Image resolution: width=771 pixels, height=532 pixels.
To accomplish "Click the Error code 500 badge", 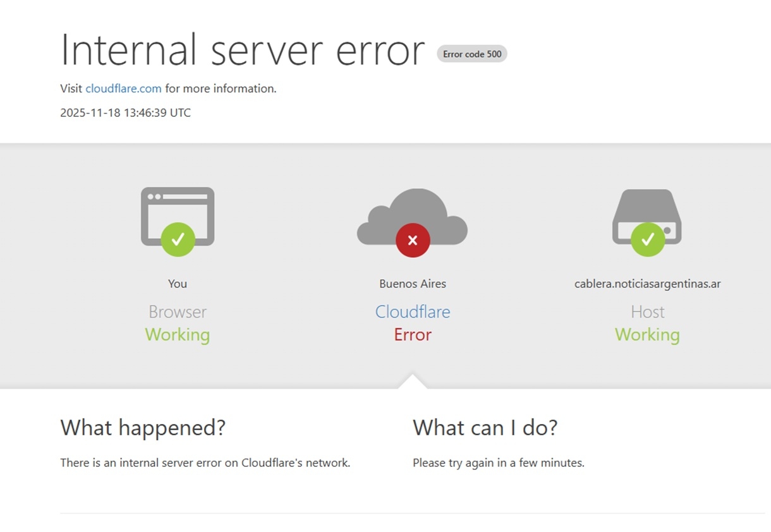I will click(x=472, y=54).
